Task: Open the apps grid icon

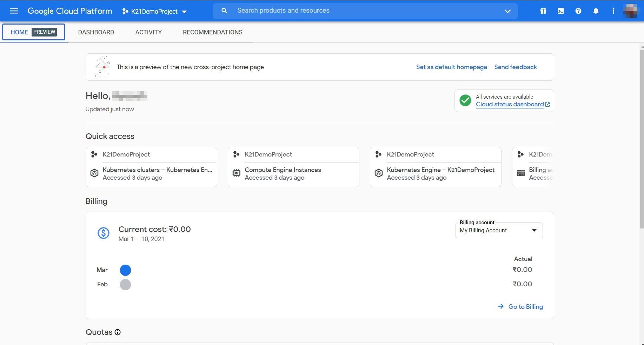Action: pyautogui.click(x=543, y=11)
